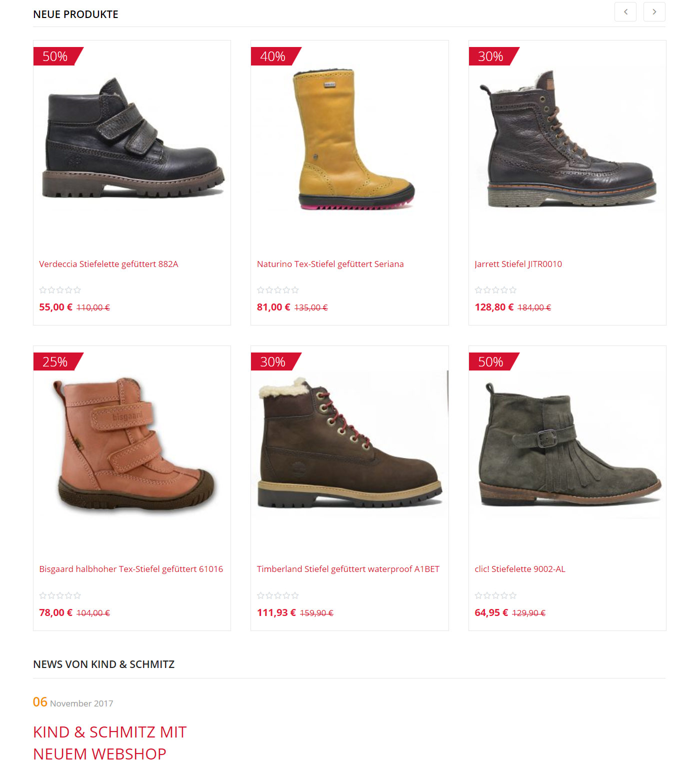700x774 pixels.
Task: Open Verdeccia Stiefelette gefüttert 882A link
Action: (x=108, y=264)
